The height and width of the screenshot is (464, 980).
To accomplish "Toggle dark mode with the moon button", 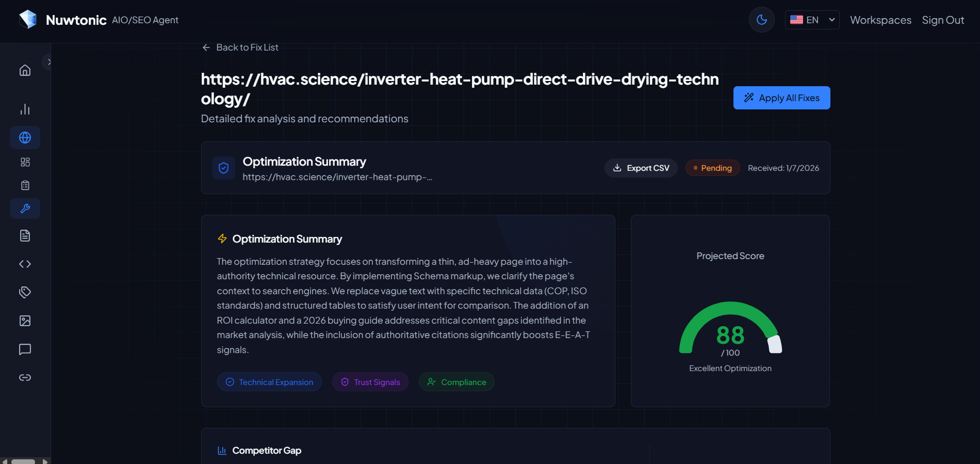I will [x=761, y=20].
